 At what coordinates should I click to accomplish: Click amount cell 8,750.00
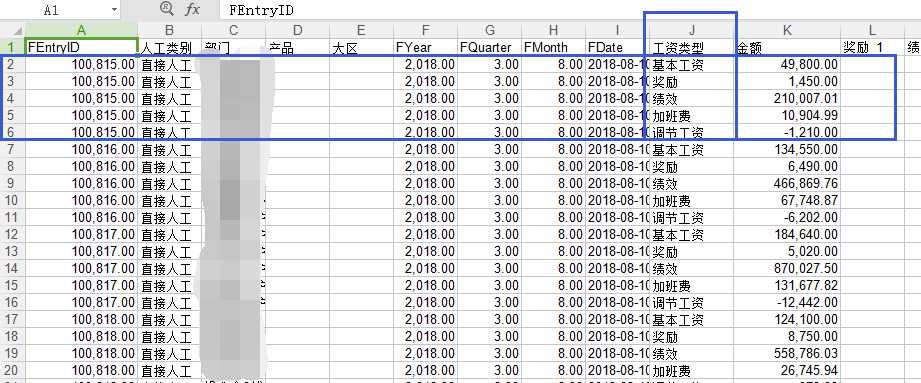pos(788,337)
